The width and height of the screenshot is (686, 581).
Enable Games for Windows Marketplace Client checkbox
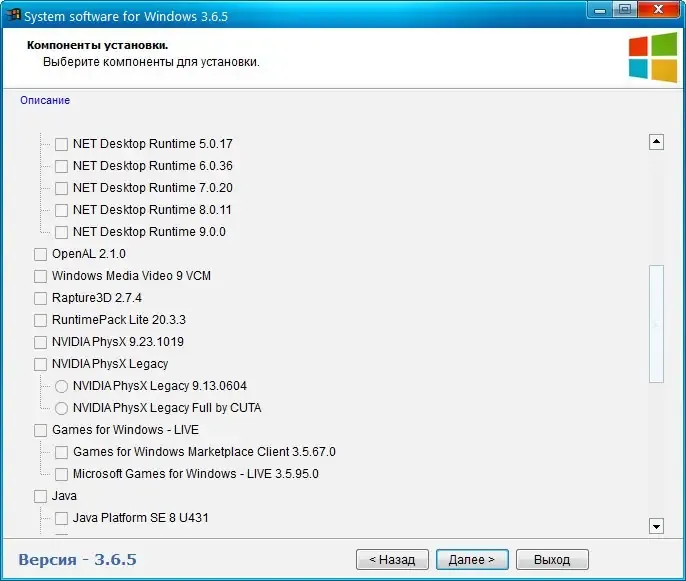pos(61,452)
